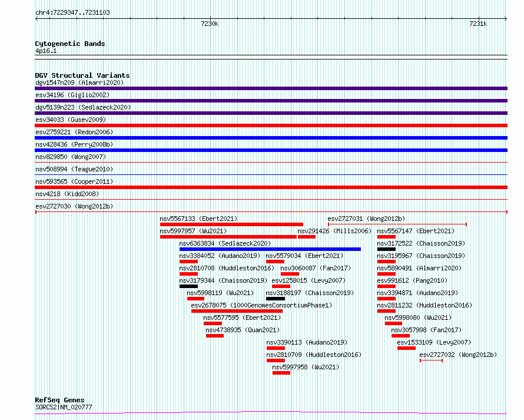Click the black bar under nsv3179344
Screen dimensions: 524x420
tap(188, 286)
